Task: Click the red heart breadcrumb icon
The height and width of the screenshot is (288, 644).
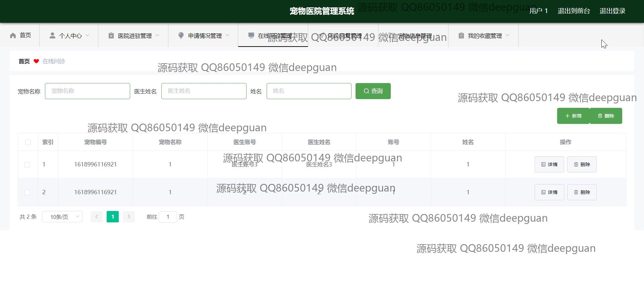Action: pos(36,61)
